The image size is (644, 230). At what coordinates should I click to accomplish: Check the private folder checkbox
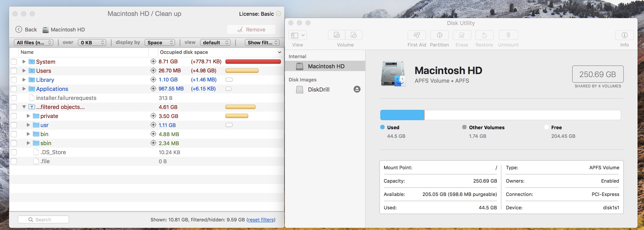tap(14, 116)
